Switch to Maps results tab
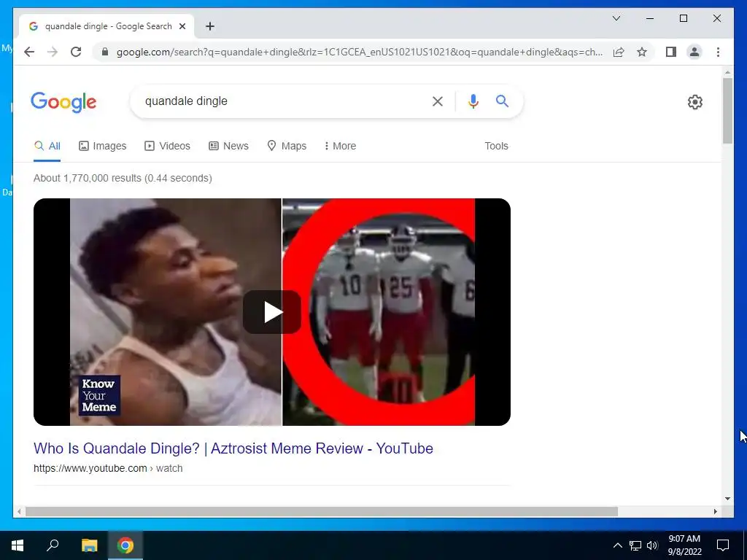 coord(287,146)
